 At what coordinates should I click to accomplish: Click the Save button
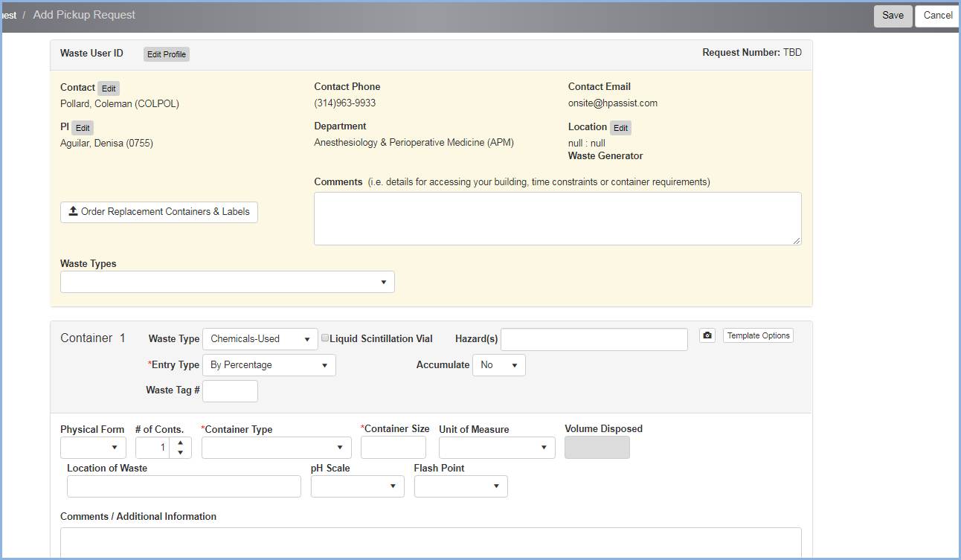(x=893, y=16)
